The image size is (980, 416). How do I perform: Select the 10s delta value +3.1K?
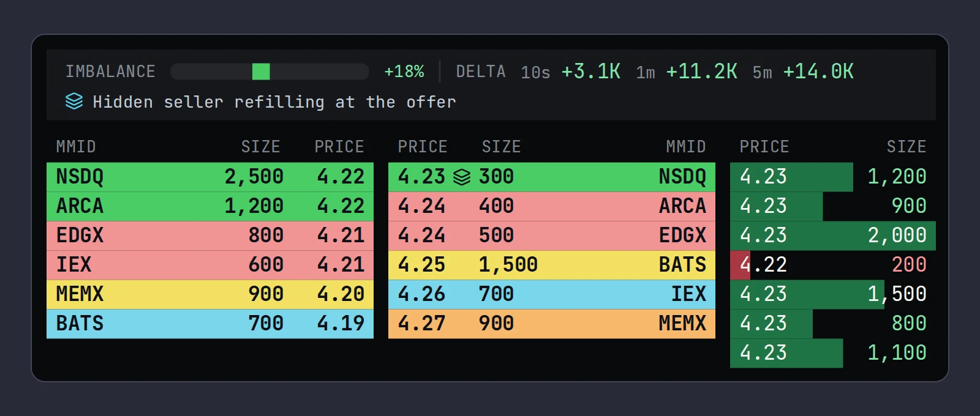(591, 72)
